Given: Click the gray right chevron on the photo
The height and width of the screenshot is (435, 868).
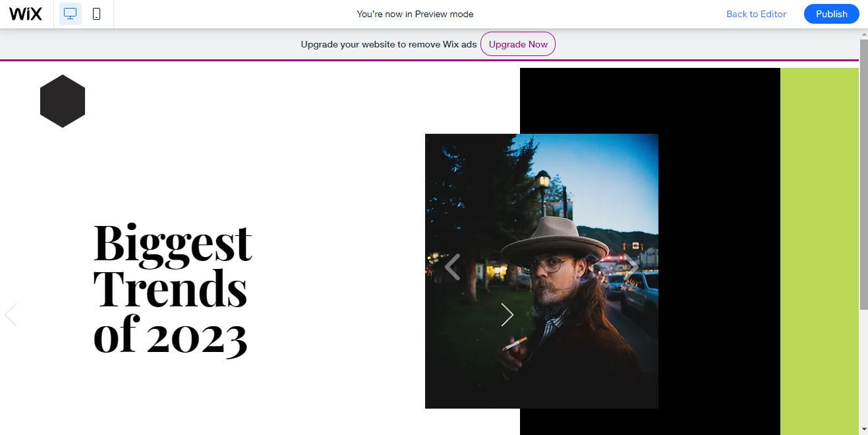Looking at the screenshot, I should (631, 266).
